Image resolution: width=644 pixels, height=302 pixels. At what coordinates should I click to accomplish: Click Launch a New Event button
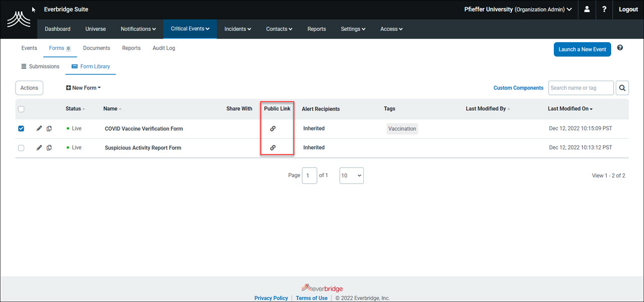coord(582,49)
